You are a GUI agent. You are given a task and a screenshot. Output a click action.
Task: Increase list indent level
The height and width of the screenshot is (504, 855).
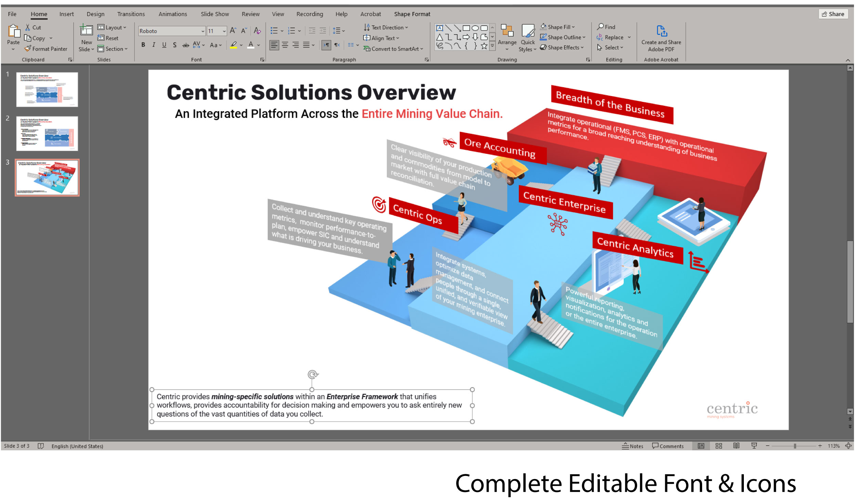tap(323, 31)
